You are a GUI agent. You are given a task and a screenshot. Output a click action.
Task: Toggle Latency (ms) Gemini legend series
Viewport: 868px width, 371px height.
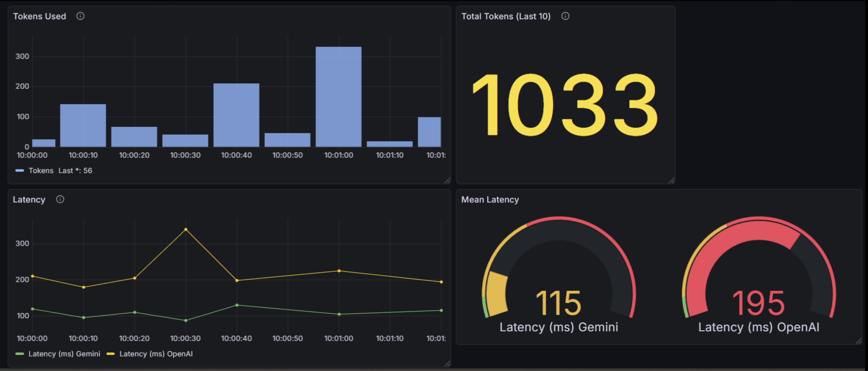64,354
